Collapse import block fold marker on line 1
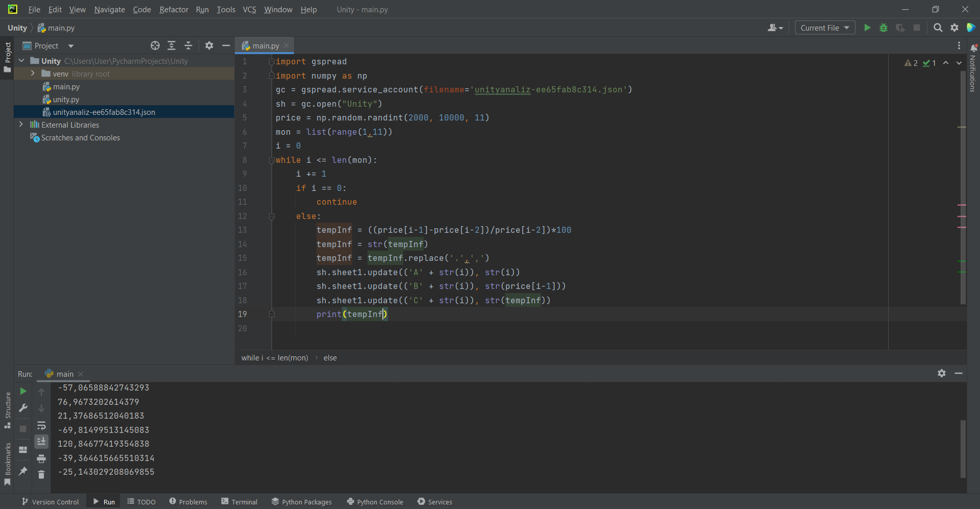The height and width of the screenshot is (509, 980). (x=272, y=62)
